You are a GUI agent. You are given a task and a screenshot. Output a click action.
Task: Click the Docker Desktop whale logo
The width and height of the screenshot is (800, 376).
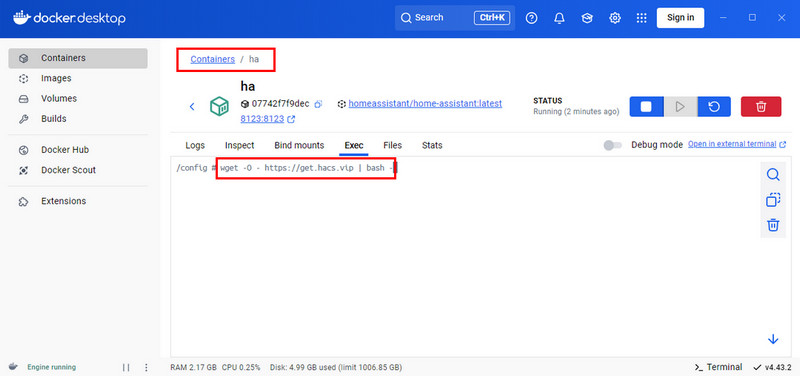(69, 18)
